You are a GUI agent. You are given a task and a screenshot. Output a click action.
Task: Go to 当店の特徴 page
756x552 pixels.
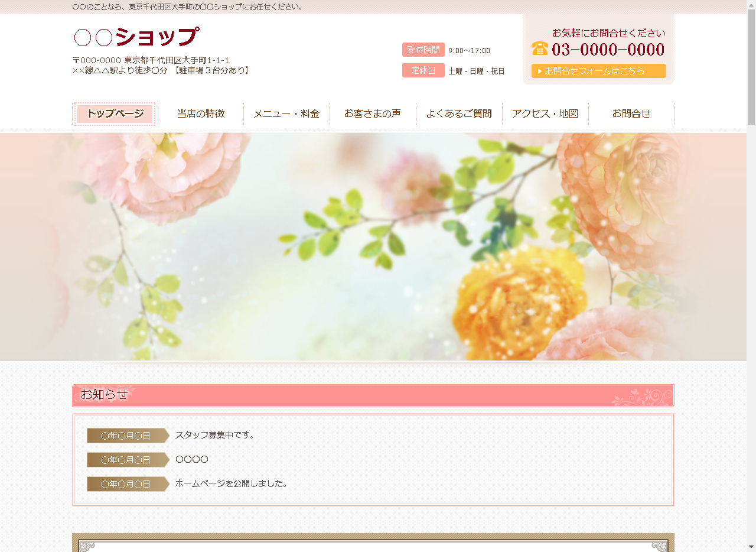point(201,114)
